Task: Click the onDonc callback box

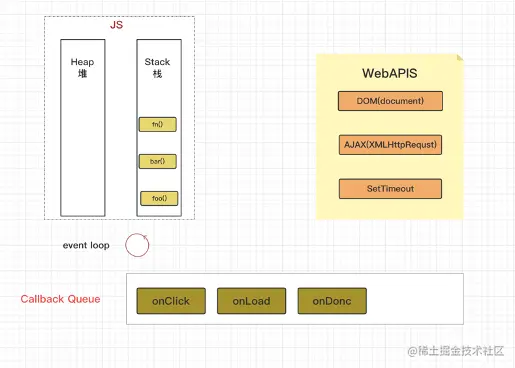Action: click(332, 301)
